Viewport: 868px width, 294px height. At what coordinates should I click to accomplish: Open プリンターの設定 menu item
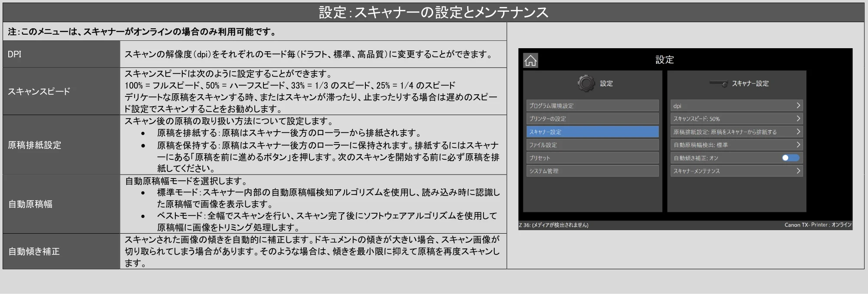click(592, 119)
